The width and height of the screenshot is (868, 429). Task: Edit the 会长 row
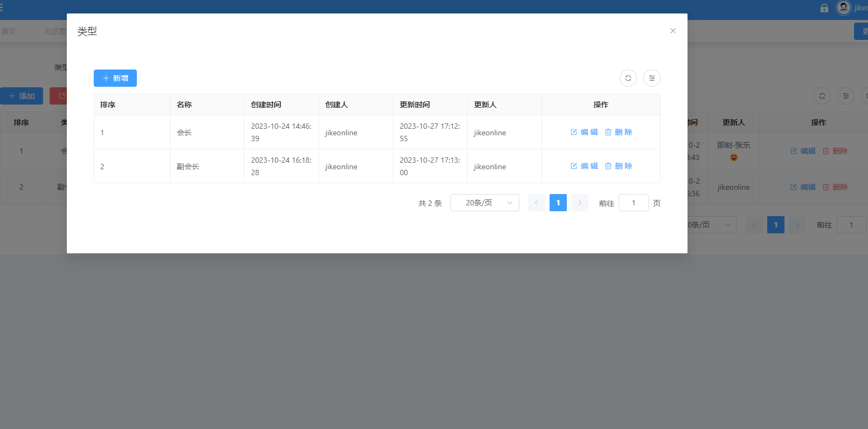(x=584, y=132)
